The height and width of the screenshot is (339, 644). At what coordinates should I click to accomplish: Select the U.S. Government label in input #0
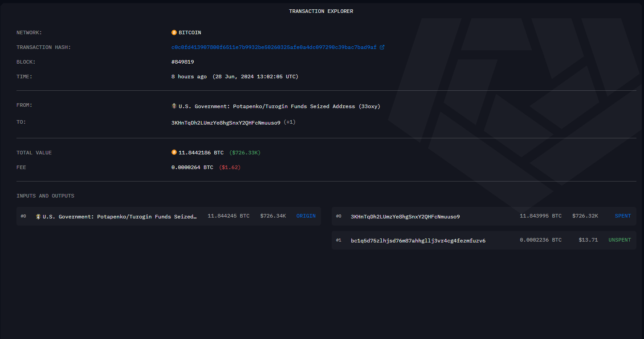pyautogui.click(x=119, y=217)
